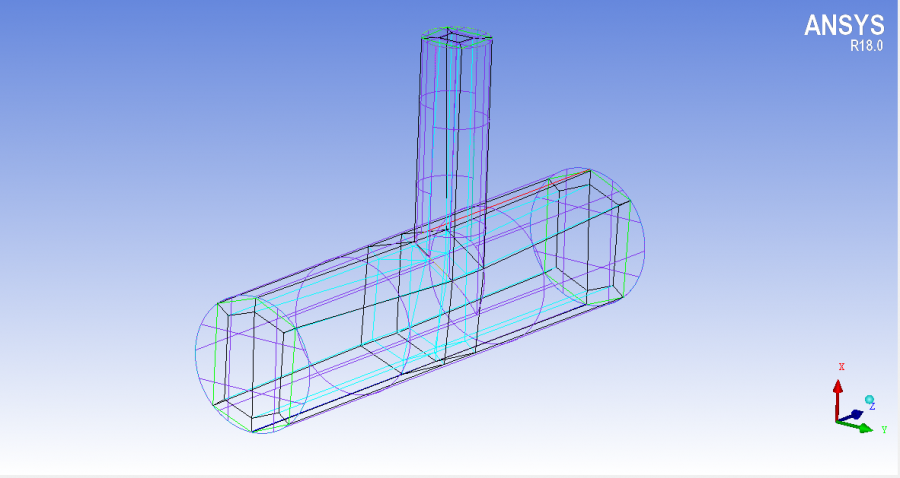This screenshot has width=900, height=478.
Task: Select the red edge on the pipe
Action: (510, 200)
